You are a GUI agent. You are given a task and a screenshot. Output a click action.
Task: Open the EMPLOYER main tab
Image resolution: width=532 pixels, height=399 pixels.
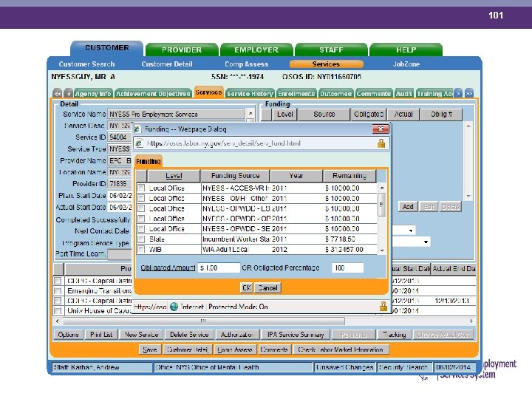[256, 50]
